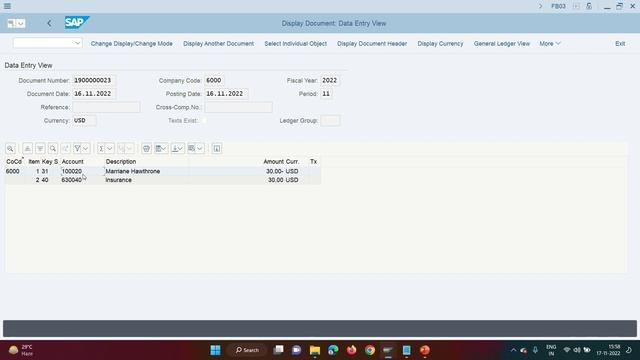Click the Export download icon
Viewport: 640px width, 360px height.
coord(175,149)
